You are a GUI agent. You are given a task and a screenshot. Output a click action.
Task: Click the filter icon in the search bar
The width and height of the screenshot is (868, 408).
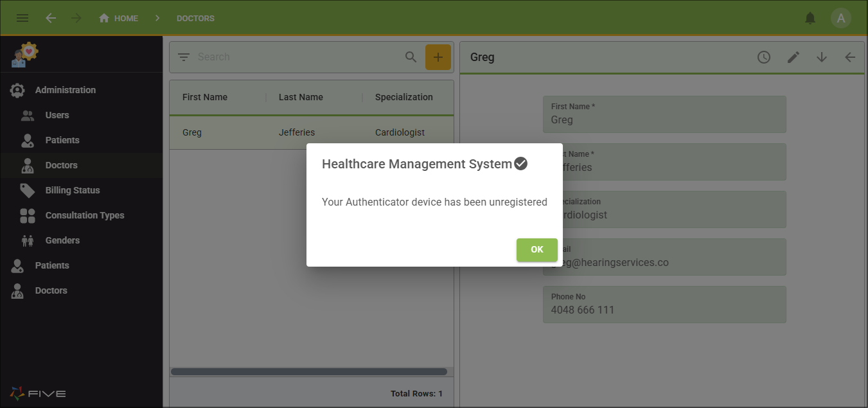[183, 57]
